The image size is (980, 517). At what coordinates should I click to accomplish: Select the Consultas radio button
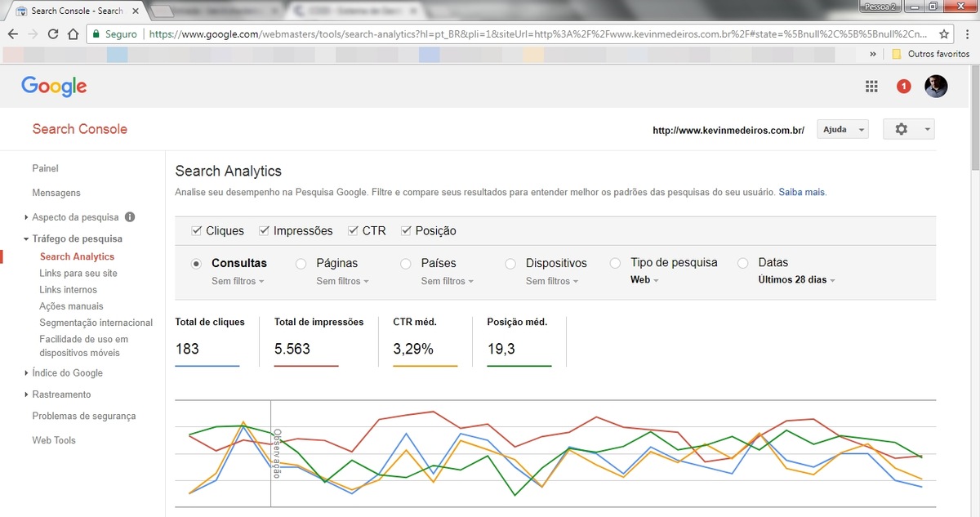pos(196,264)
